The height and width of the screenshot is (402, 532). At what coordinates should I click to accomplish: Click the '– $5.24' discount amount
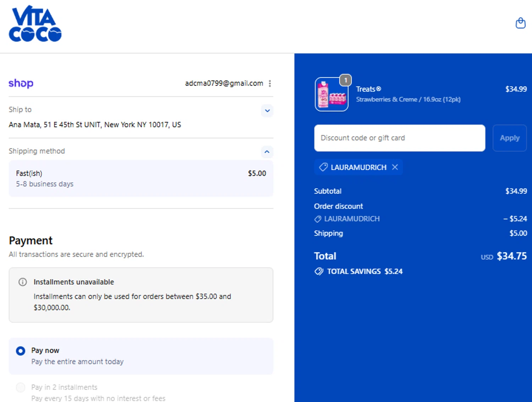tap(515, 219)
